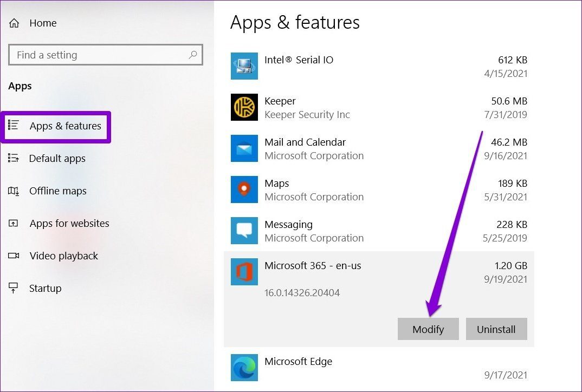Click the Apps & features list icon
Screen dimensions: 582x392
[x=14, y=126]
